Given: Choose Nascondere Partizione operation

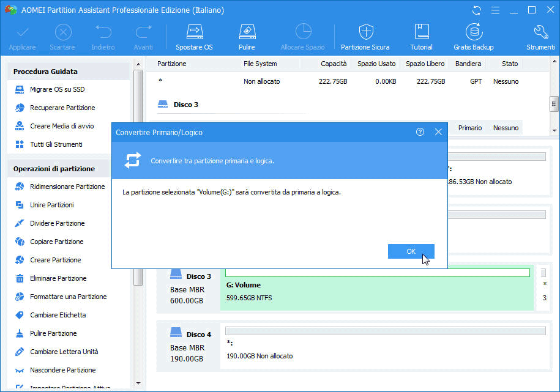Looking at the screenshot, I should tap(55, 370).
